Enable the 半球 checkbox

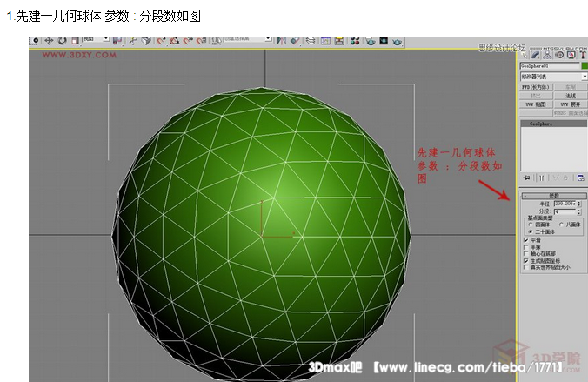coord(526,247)
